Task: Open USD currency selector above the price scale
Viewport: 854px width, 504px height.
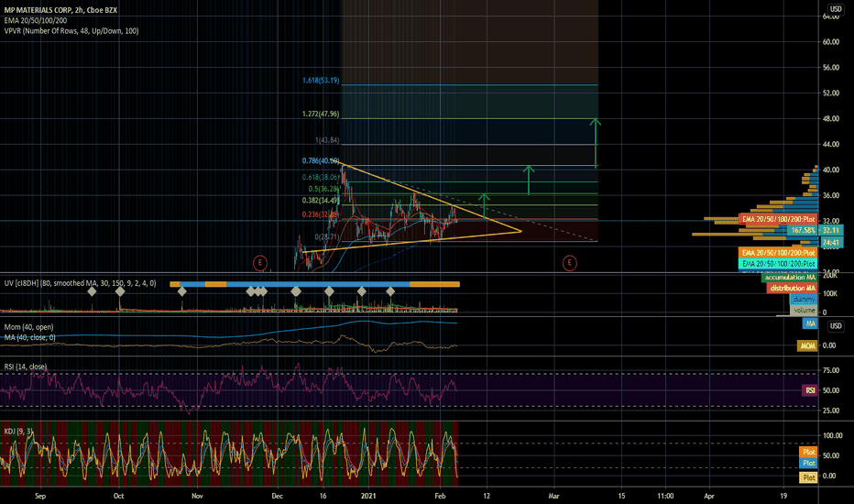Action: pos(836,9)
